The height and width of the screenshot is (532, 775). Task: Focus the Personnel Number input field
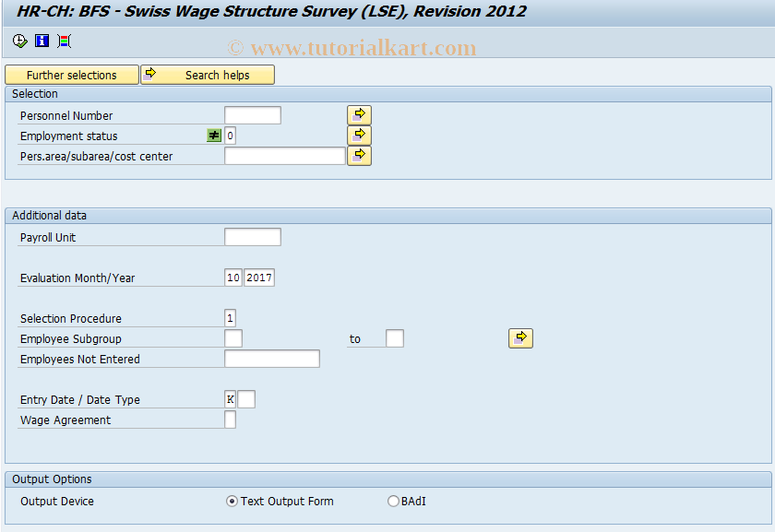(x=253, y=115)
